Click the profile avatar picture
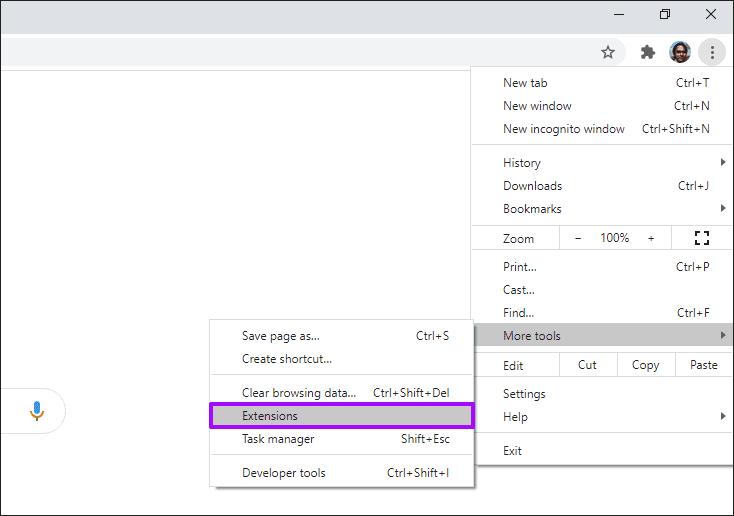Image resolution: width=734 pixels, height=516 pixels. pyautogui.click(x=680, y=52)
